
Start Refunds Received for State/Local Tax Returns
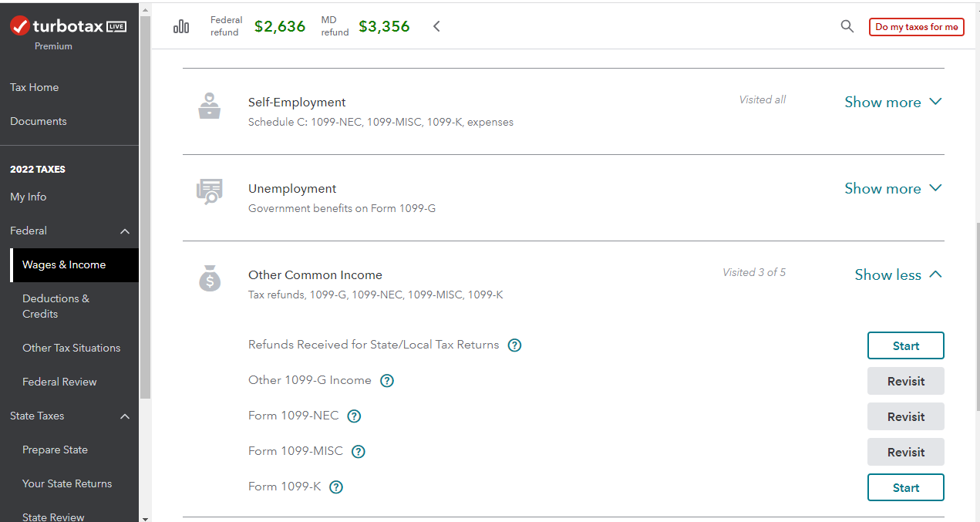905,346
